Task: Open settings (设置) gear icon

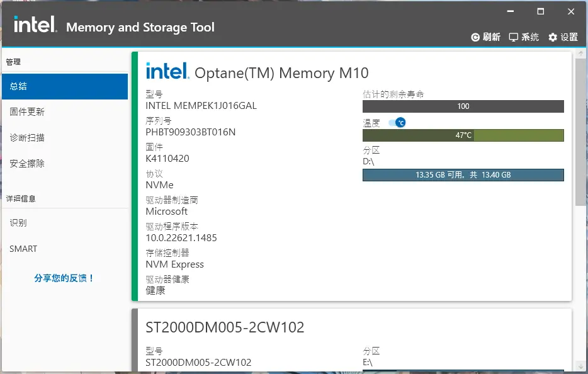Action: [553, 37]
